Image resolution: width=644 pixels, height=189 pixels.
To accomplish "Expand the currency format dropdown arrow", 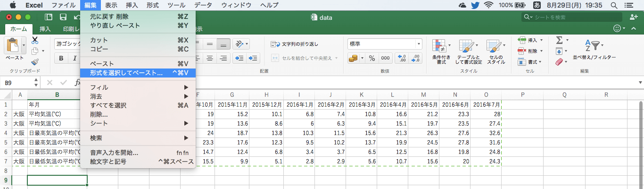I will click(x=362, y=58).
